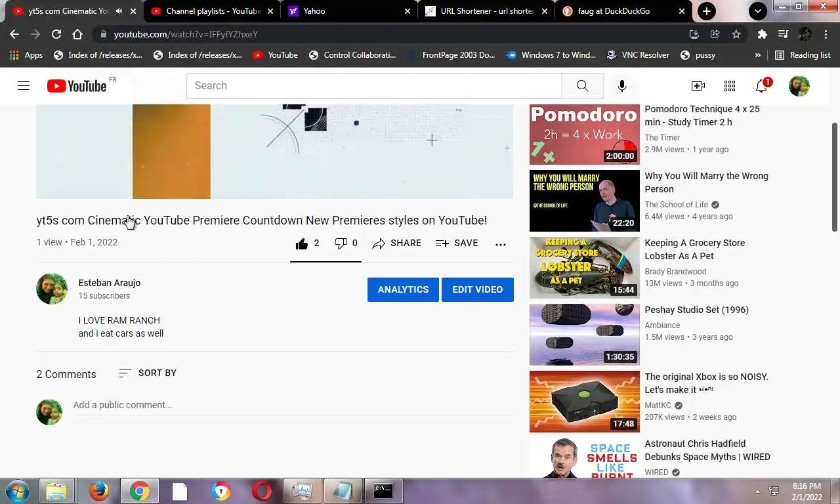Open original Xbox NOISY video thumbnail
This screenshot has height=504, width=840.
(x=584, y=402)
